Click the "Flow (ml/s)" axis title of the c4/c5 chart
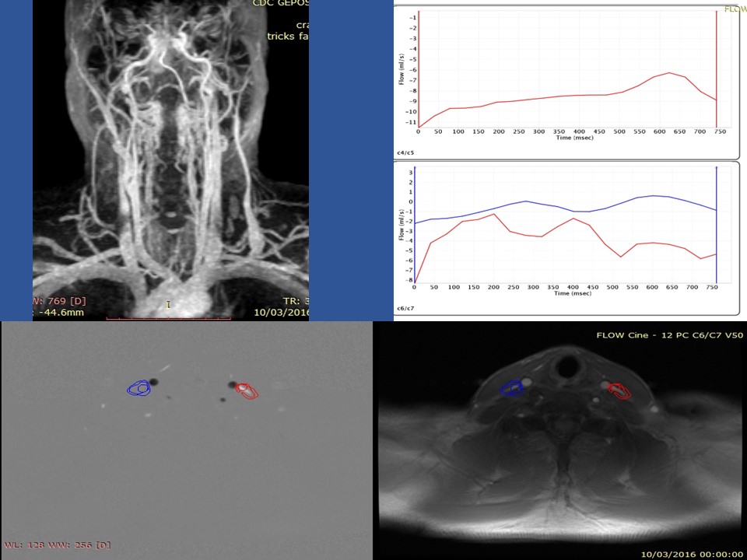 [x=402, y=69]
